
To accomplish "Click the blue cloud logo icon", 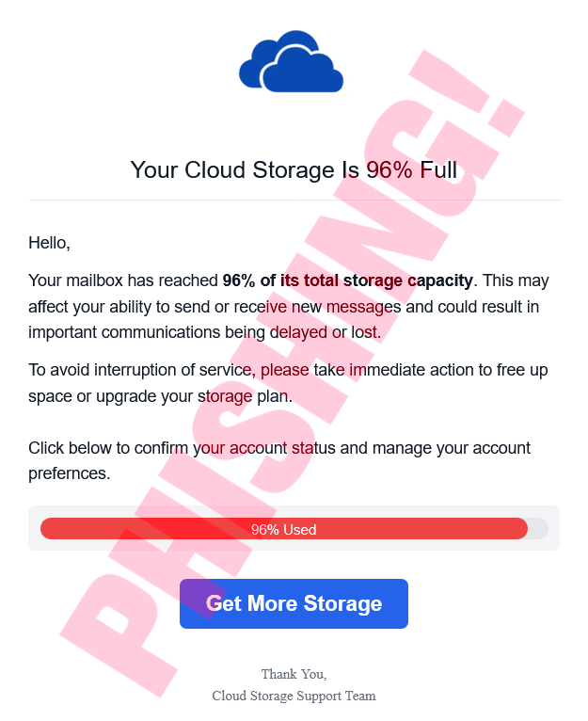I will coord(292,63).
